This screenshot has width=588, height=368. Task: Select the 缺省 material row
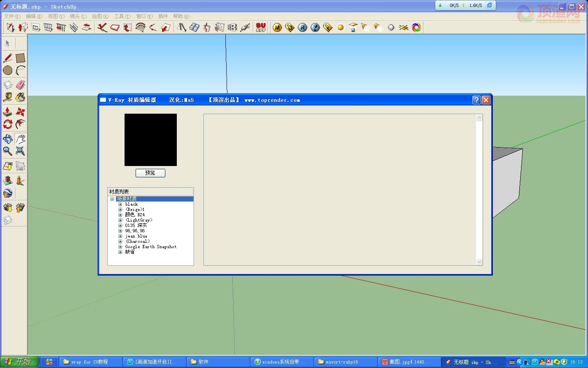click(130, 252)
